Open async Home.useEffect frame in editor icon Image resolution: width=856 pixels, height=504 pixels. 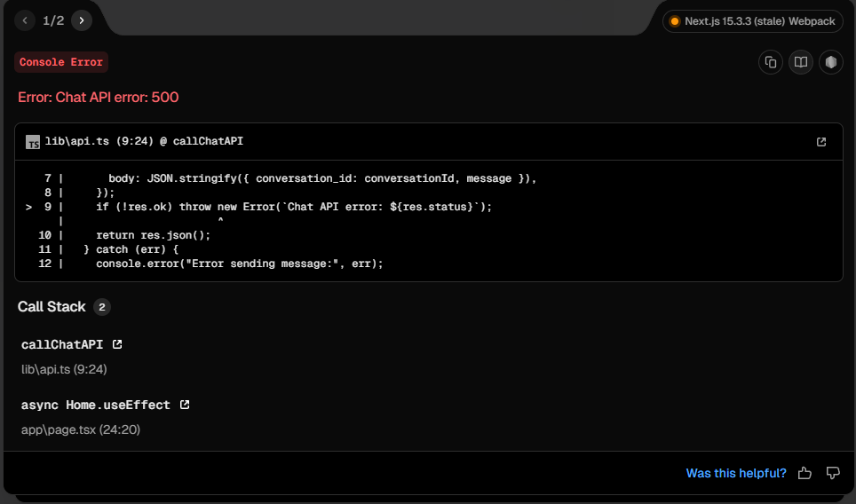pos(185,405)
